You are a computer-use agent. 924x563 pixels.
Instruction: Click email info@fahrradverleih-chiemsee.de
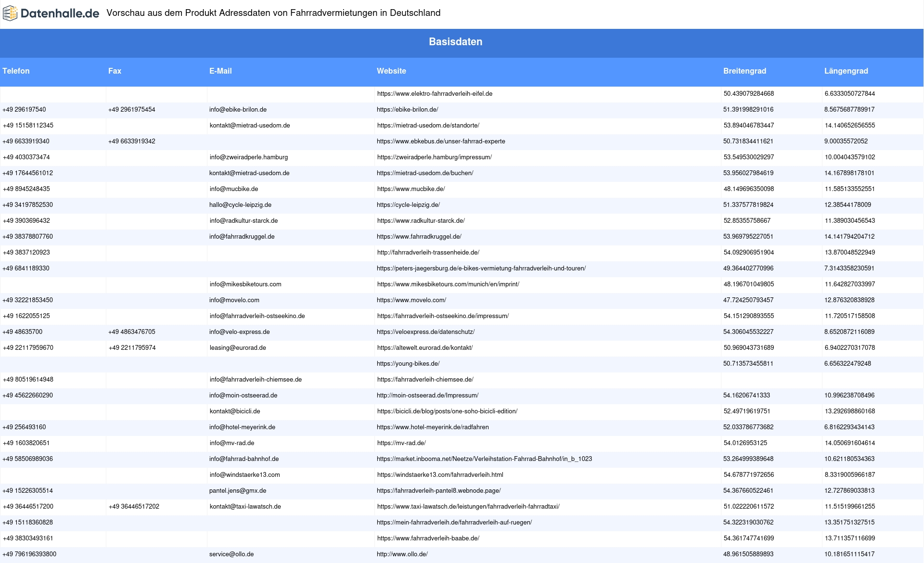(256, 380)
